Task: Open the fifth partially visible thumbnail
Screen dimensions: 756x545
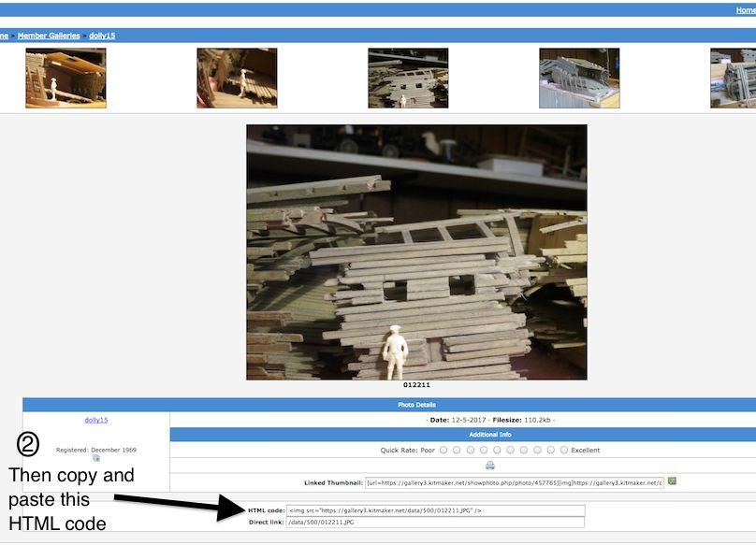Action: click(x=734, y=79)
